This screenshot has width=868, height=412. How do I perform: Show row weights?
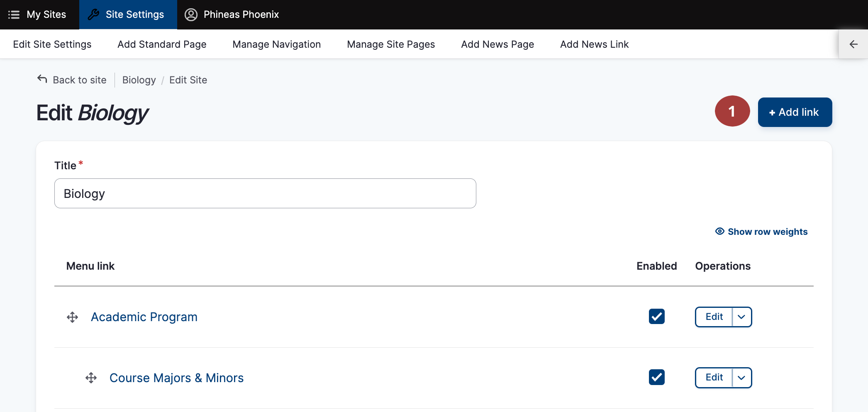(761, 232)
